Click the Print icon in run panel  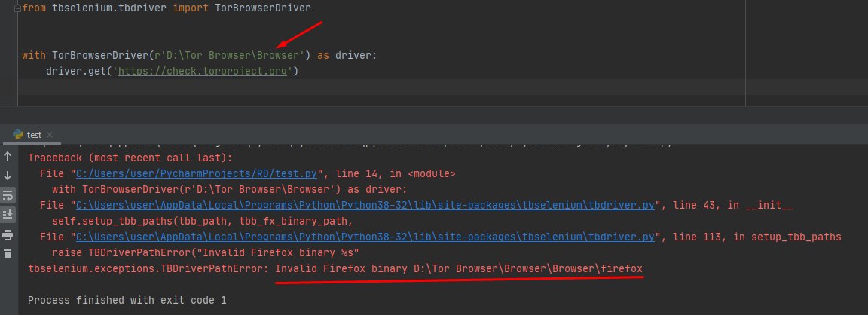click(8, 234)
